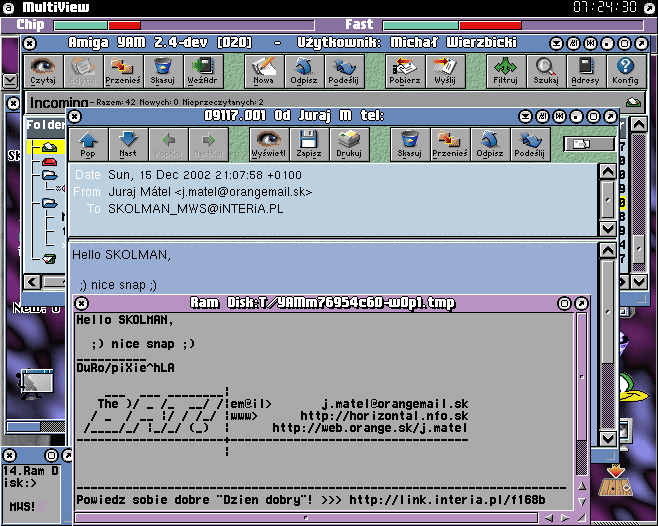Select the deleted folder at tree bottom
The image size is (658, 526).
tap(49, 259)
